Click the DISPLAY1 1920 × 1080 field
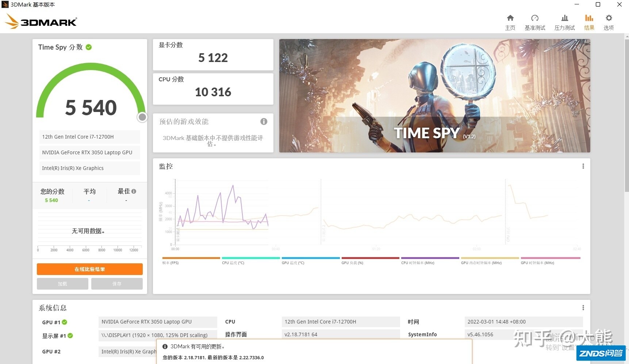 point(158,335)
